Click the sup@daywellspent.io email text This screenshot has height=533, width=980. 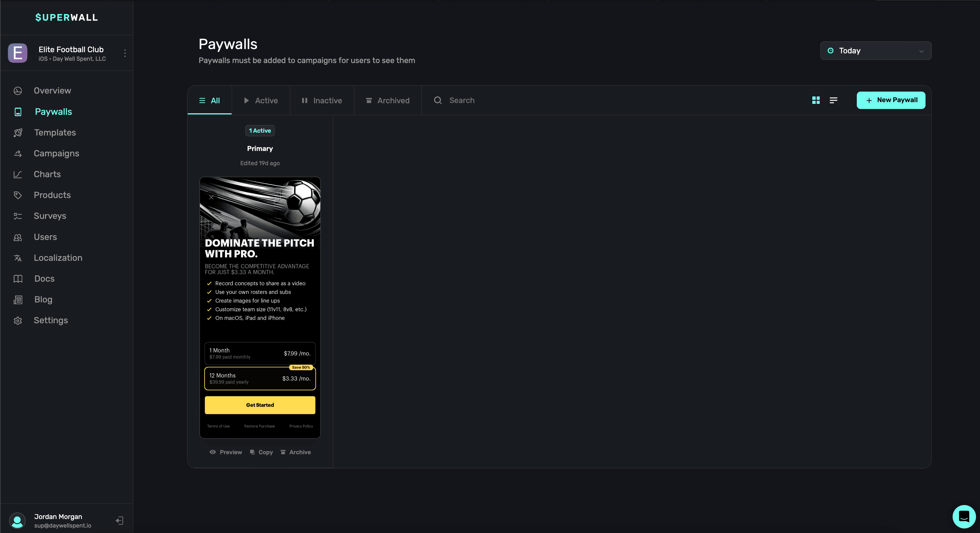[63, 525]
